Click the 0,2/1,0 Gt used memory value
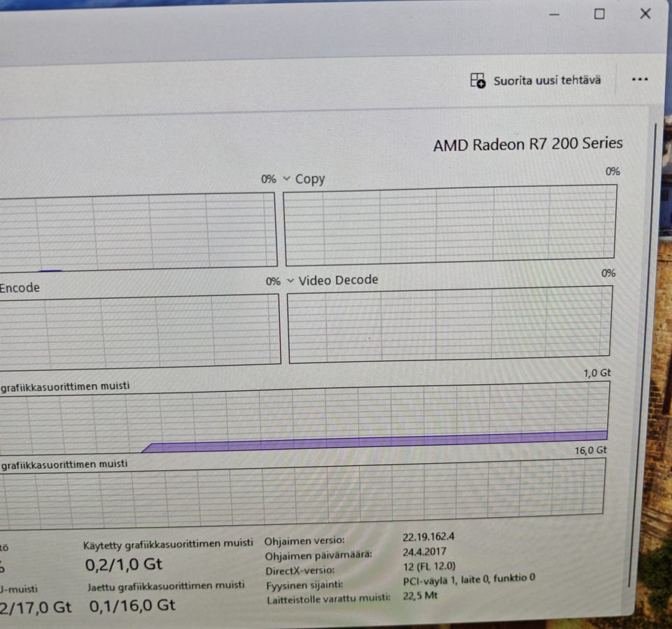The height and width of the screenshot is (629, 672). (123, 565)
